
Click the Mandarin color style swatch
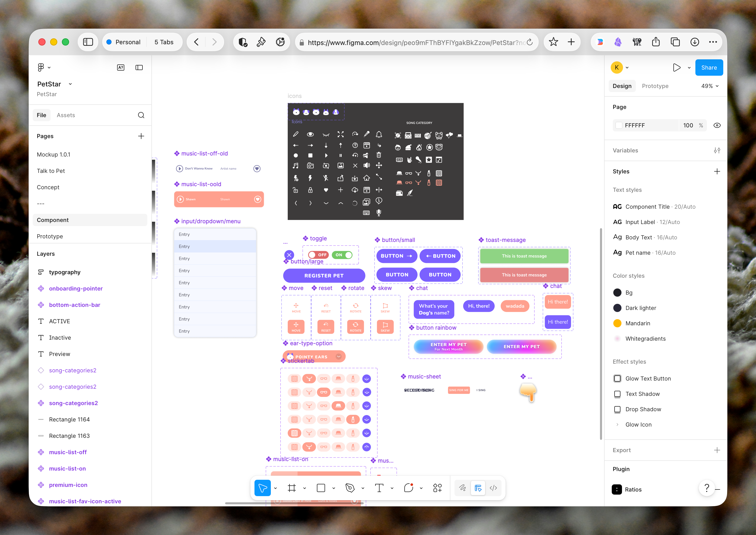click(617, 323)
